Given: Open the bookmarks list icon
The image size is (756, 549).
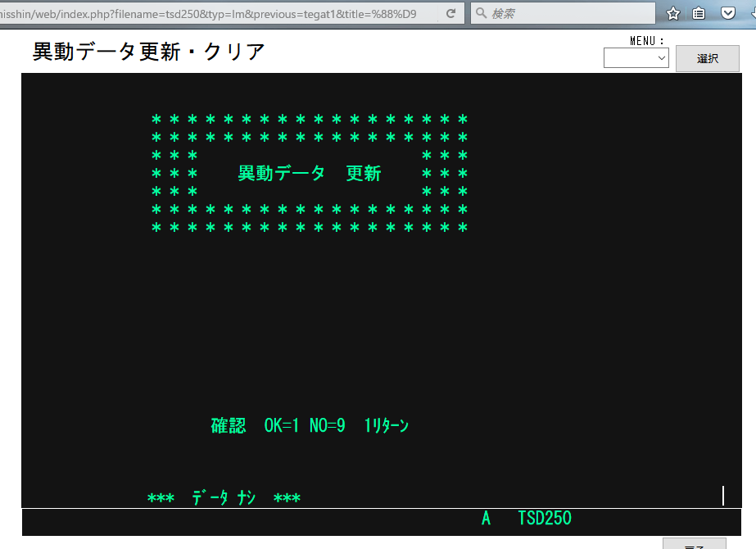Looking at the screenshot, I should [699, 13].
